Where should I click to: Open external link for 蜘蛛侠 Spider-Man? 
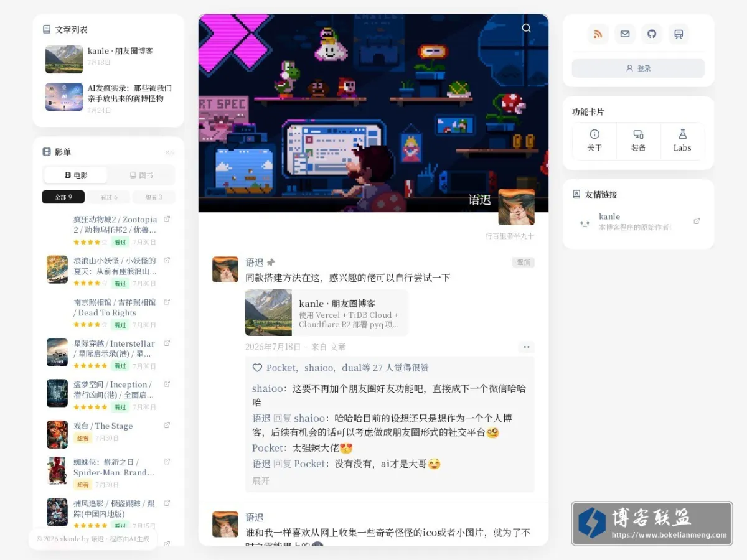167,462
